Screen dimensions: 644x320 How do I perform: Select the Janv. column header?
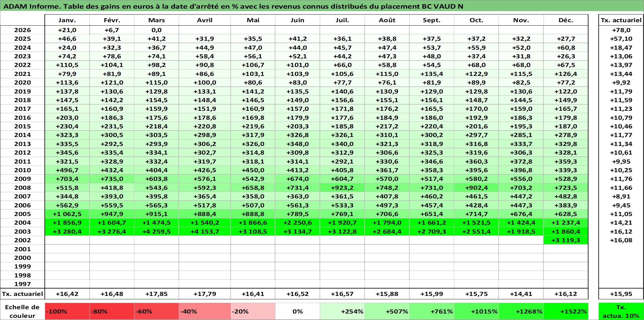click(x=67, y=20)
